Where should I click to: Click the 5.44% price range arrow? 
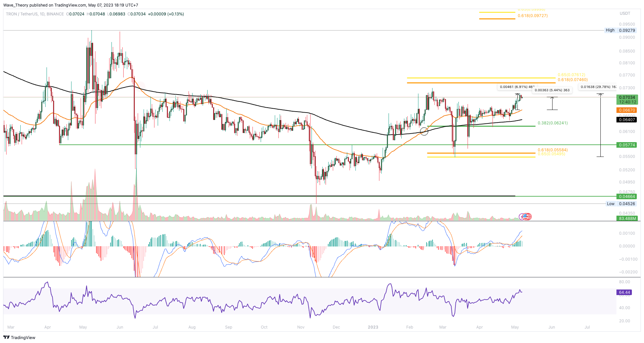pos(552,103)
